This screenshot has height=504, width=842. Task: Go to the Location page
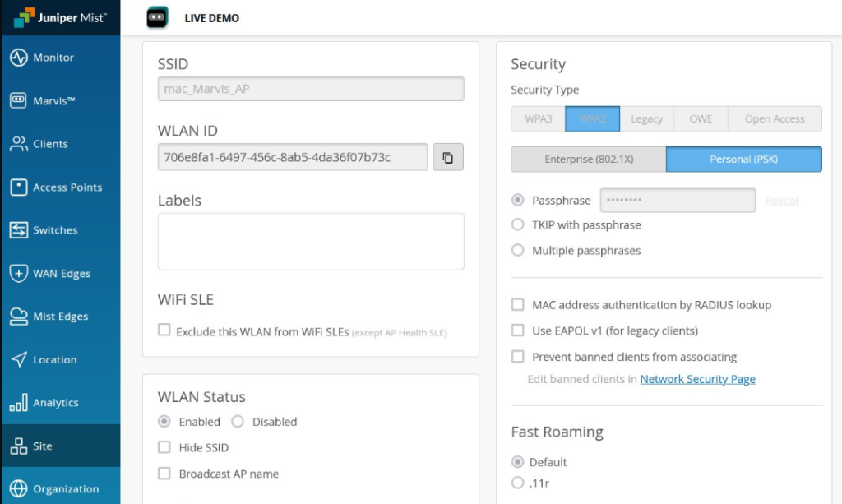pyautogui.click(x=61, y=359)
